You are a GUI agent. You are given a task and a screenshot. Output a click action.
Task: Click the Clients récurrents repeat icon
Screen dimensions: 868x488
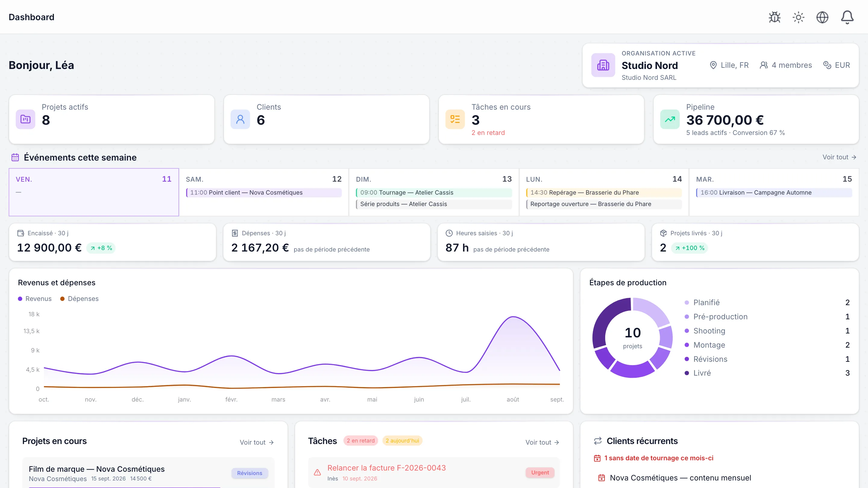click(598, 441)
